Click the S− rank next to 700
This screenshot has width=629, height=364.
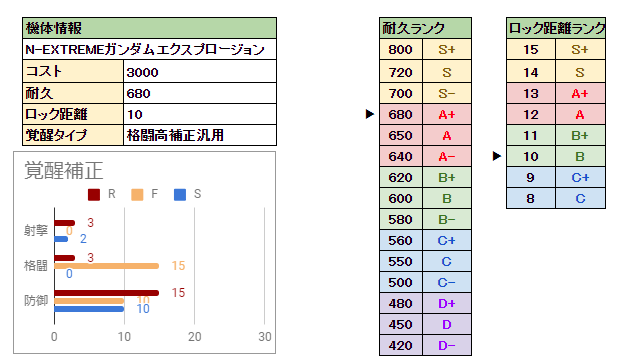447,93
